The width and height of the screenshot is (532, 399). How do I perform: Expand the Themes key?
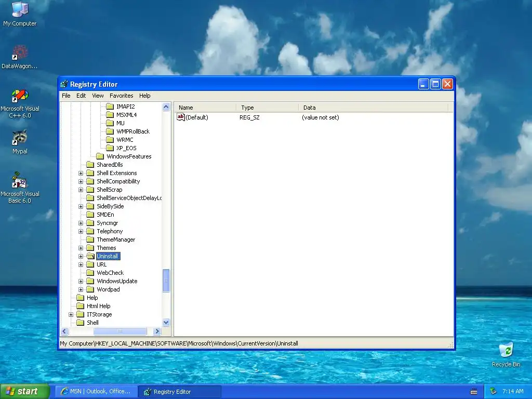point(81,248)
